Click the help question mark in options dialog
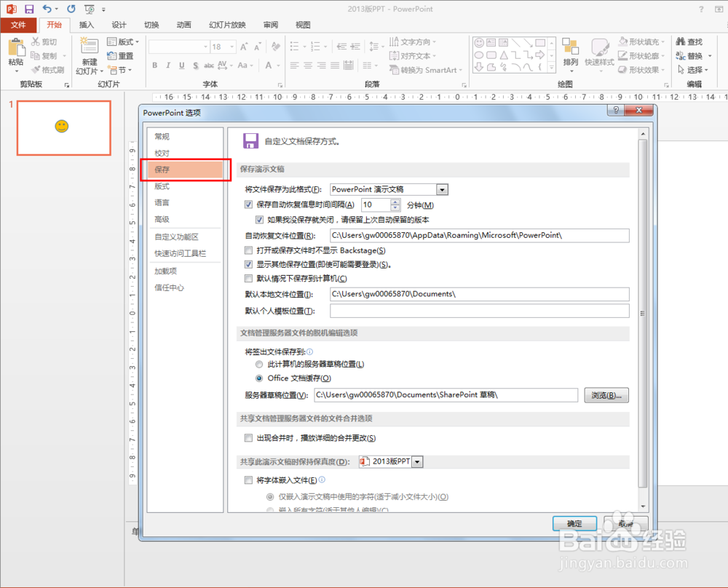The height and width of the screenshot is (588, 728). pos(616,110)
